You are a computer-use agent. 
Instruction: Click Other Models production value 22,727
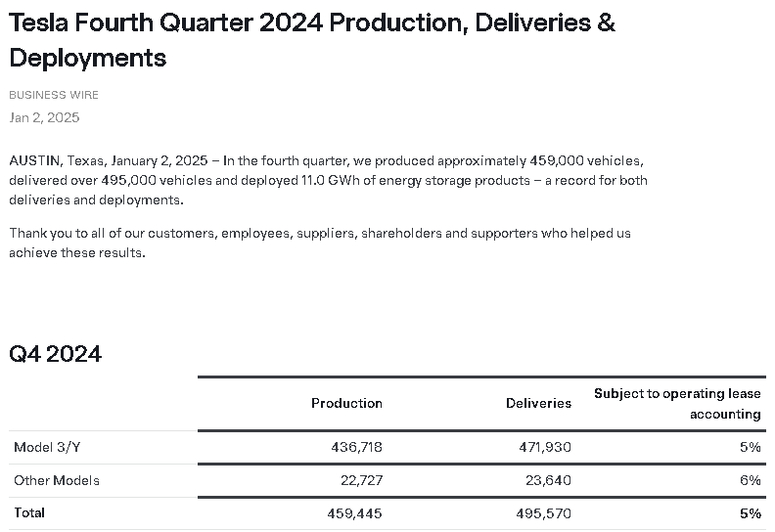coord(362,480)
